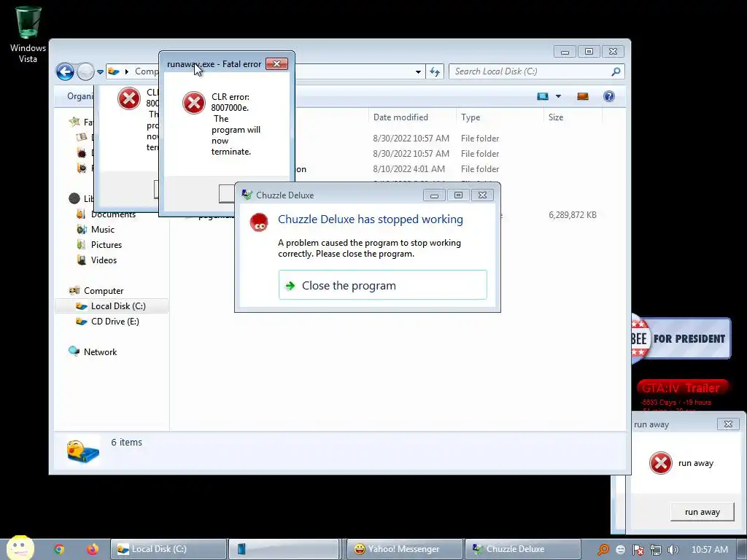The height and width of the screenshot is (560, 747).
Task: Click the Pictures library icon
Action: coord(82,245)
